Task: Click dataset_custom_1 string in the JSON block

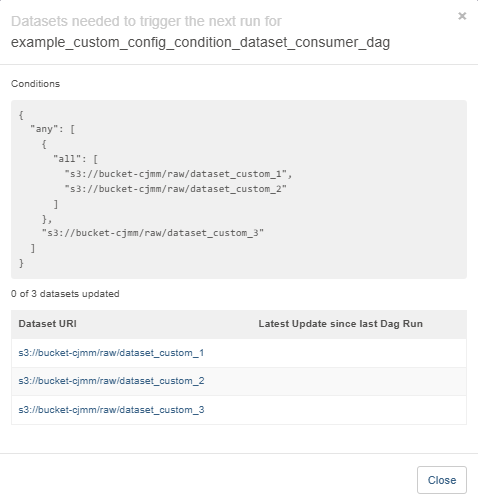Action: tap(178, 174)
